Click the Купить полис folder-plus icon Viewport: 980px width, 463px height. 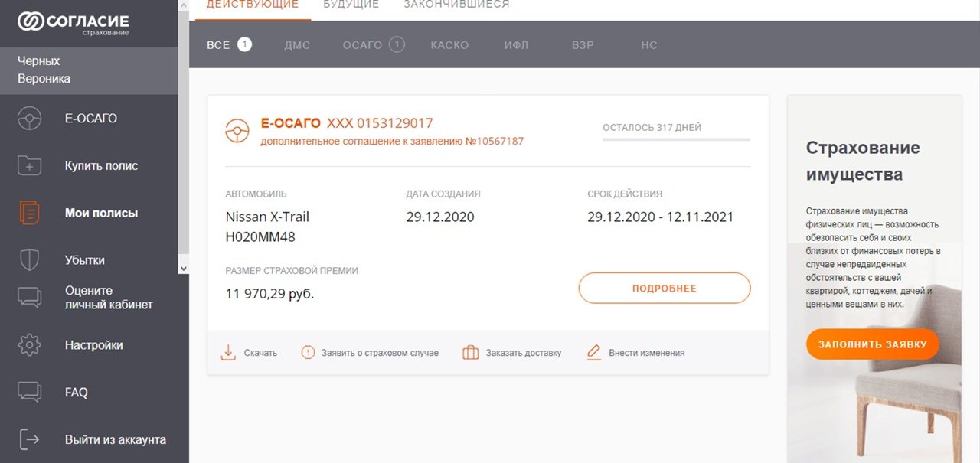point(29,165)
